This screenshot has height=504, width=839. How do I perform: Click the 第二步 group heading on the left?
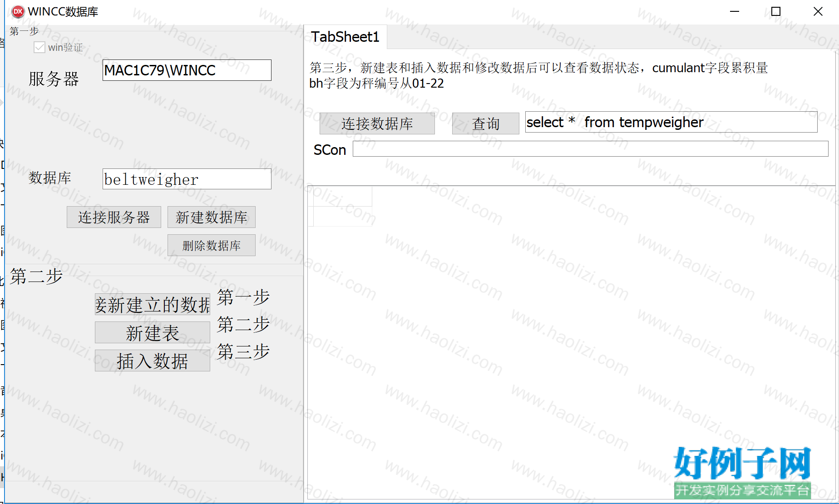click(x=36, y=276)
